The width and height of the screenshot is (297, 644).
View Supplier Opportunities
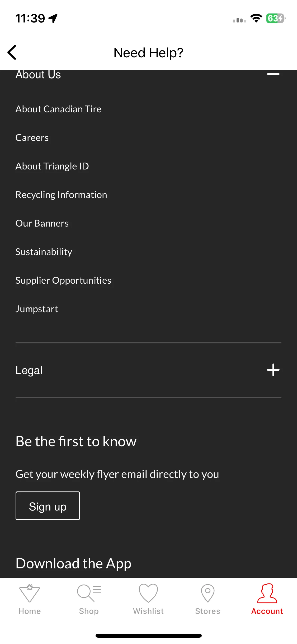[63, 280]
